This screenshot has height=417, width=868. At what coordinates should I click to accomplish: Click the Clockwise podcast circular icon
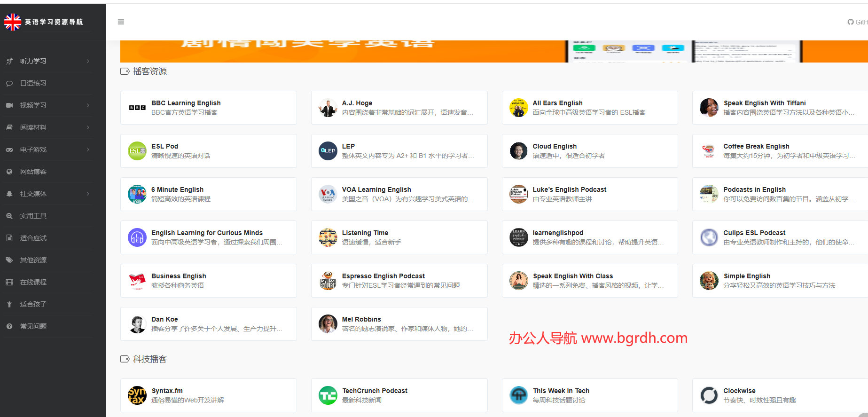coord(709,395)
